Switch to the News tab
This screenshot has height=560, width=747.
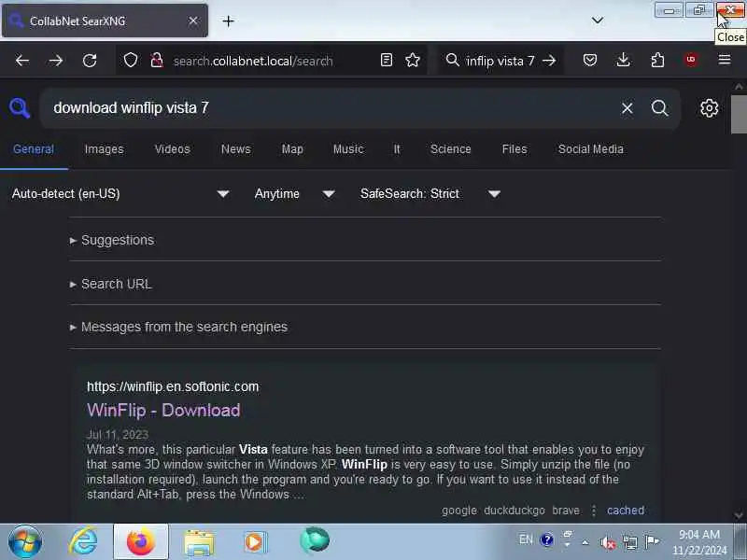[x=236, y=149]
